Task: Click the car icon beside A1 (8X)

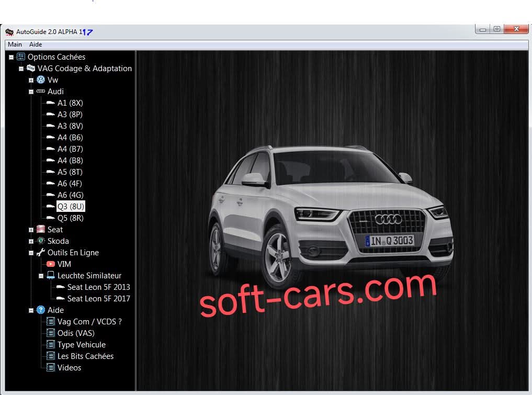Action: pyautogui.click(x=51, y=103)
